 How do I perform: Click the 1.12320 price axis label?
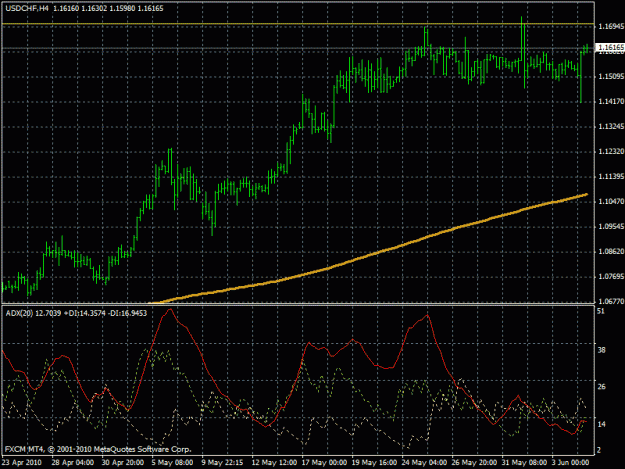pyautogui.click(x=610, y=151)
